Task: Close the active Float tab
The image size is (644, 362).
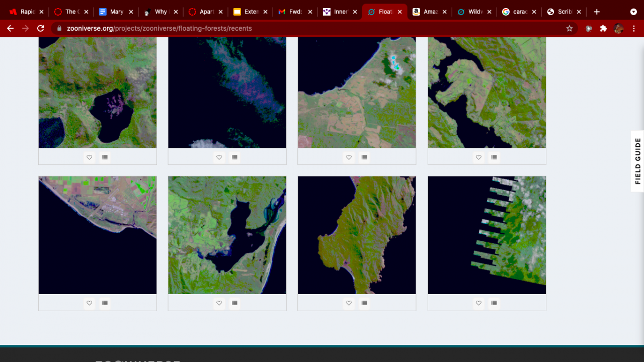Action: 399,12
